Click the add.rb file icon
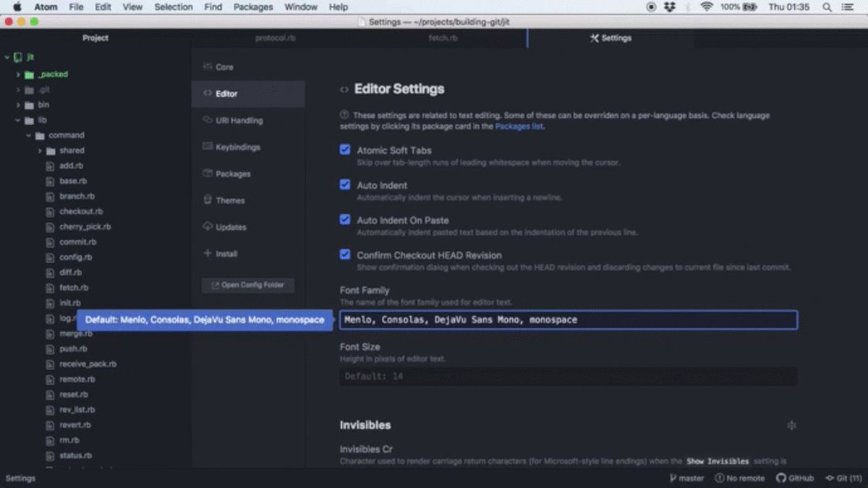 pos(50,166)
